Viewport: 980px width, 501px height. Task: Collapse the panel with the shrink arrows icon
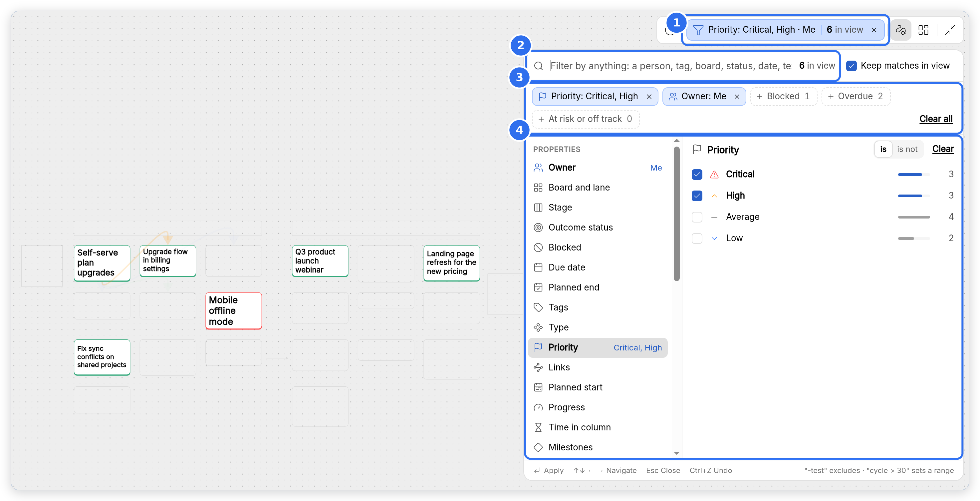point(950,30)
